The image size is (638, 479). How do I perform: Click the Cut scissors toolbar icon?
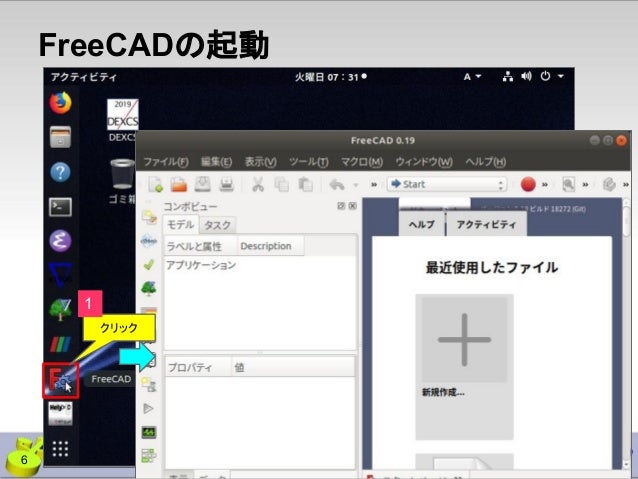[x=258, y=184]
